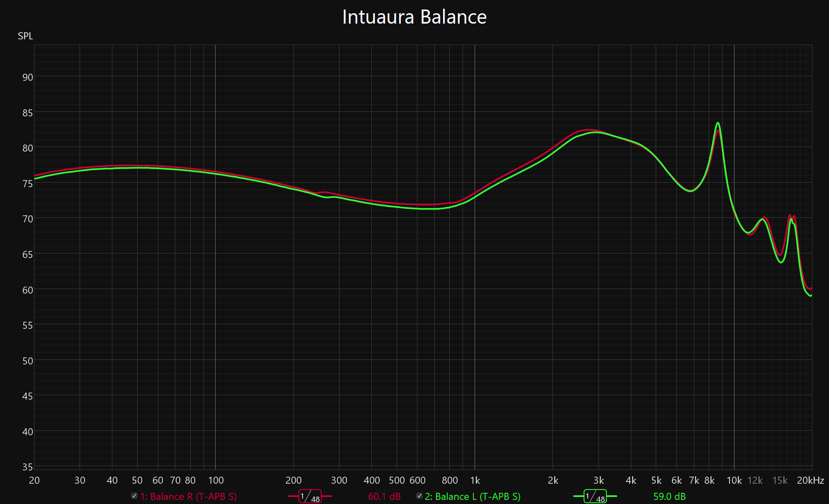The image size is (829, 504).
Task: Click the 20 Hz axis label
Action: (34, 480)
